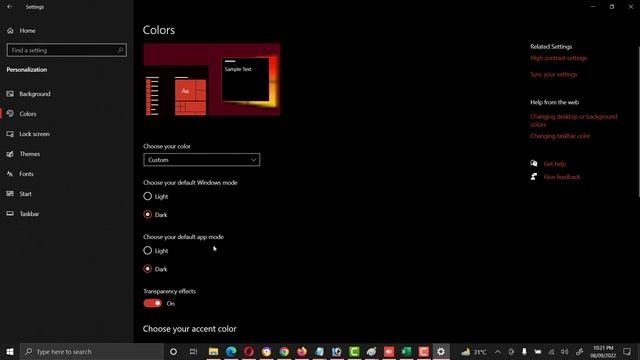Turn off Transparency effects toggle
Viewport: 640px width, 360px height.
(x=153, y=303)
